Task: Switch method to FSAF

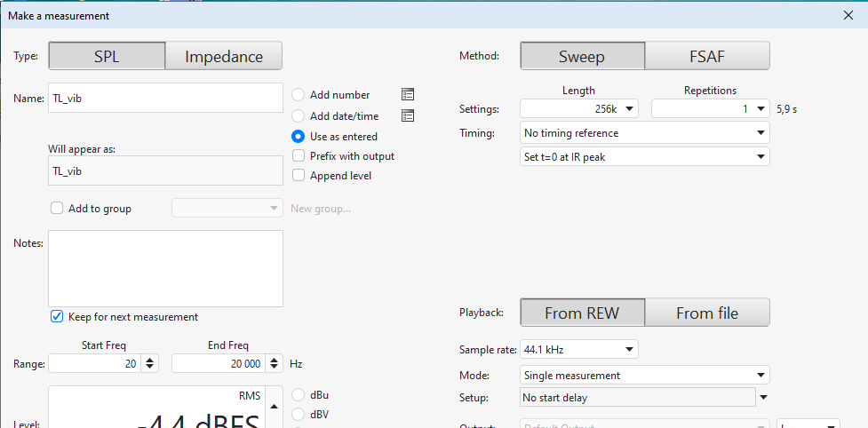Action: (x=706, y=56)
